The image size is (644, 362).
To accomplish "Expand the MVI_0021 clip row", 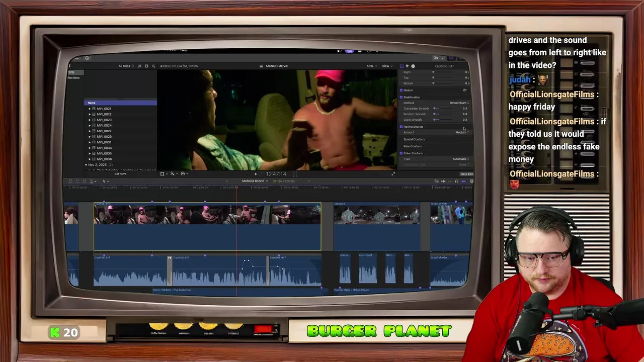I will point(90,109).
